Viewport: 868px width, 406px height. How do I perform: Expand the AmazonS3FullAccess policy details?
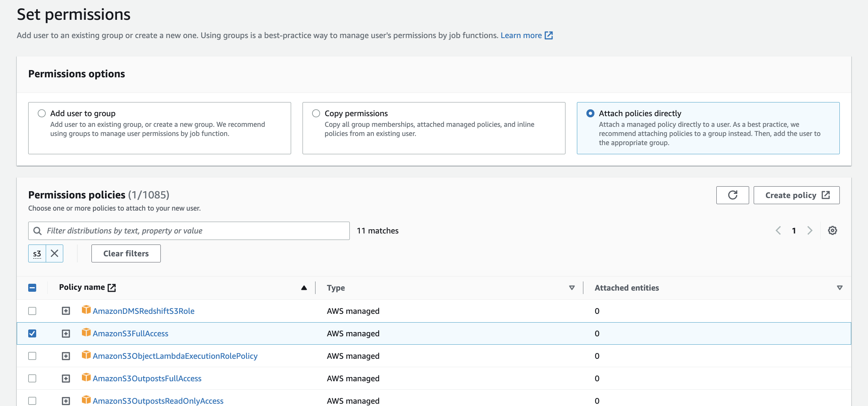pos(66,334)
